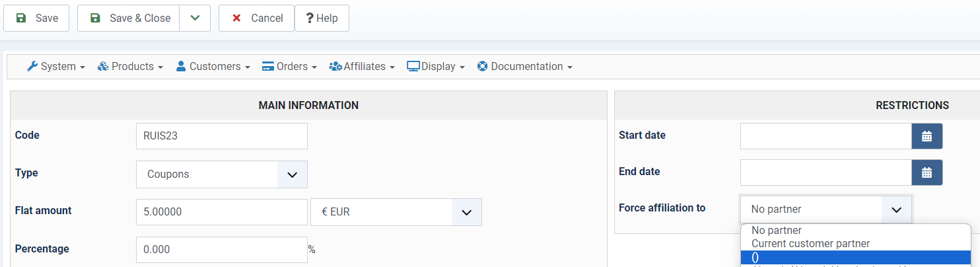Open the End date calendar picker

click(x=927, y=172)
